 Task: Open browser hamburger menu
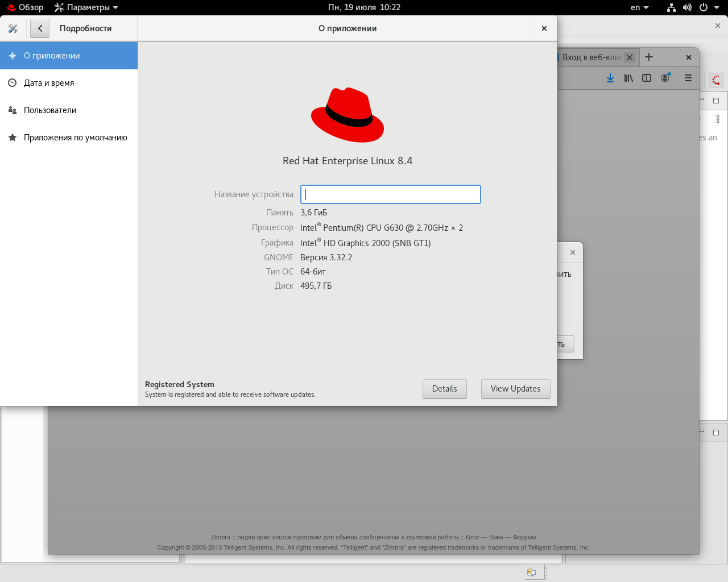[688, 78]
